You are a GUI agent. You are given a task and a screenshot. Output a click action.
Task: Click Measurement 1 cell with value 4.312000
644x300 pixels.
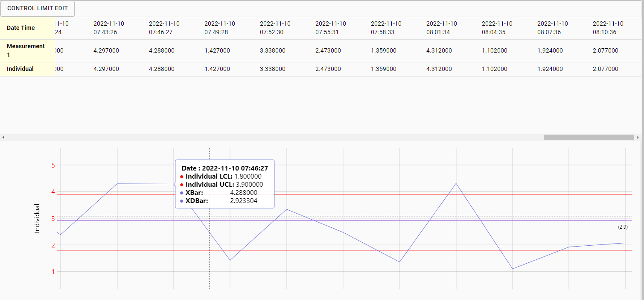point(439,50)
